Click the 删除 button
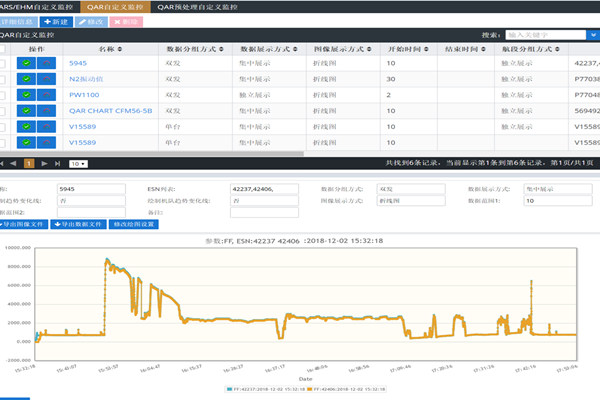The image size is (600, 400). click(126, 22)
